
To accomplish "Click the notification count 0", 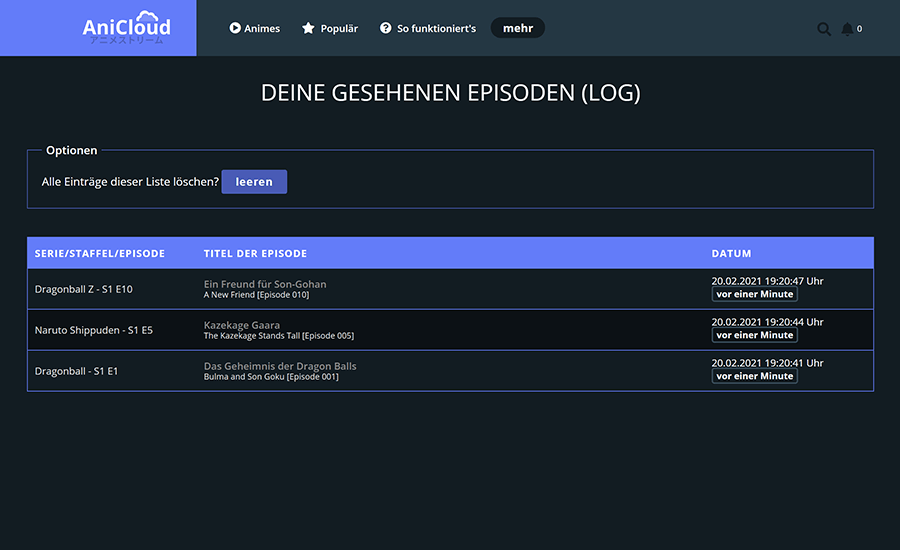I will (x=859, y=29).
